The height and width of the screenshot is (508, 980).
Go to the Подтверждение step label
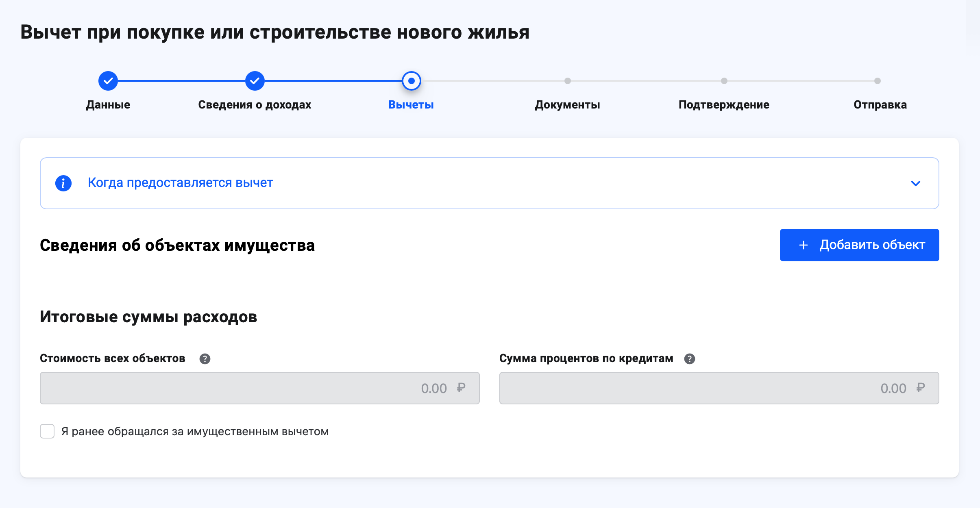[724, 105]
